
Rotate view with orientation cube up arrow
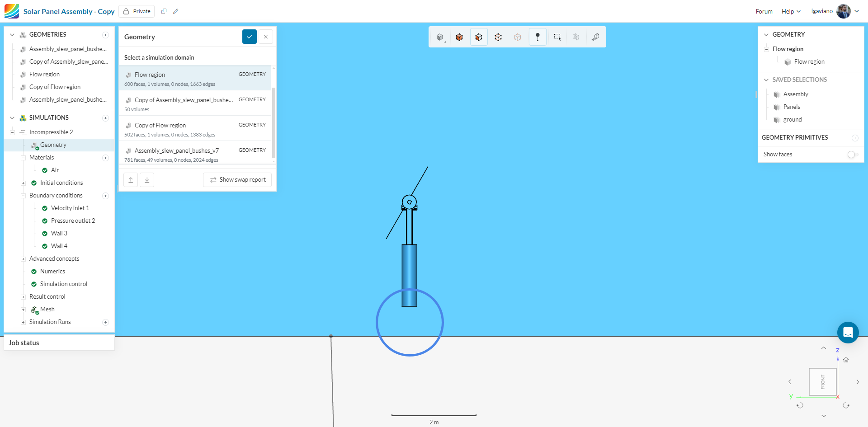[824, 348]
